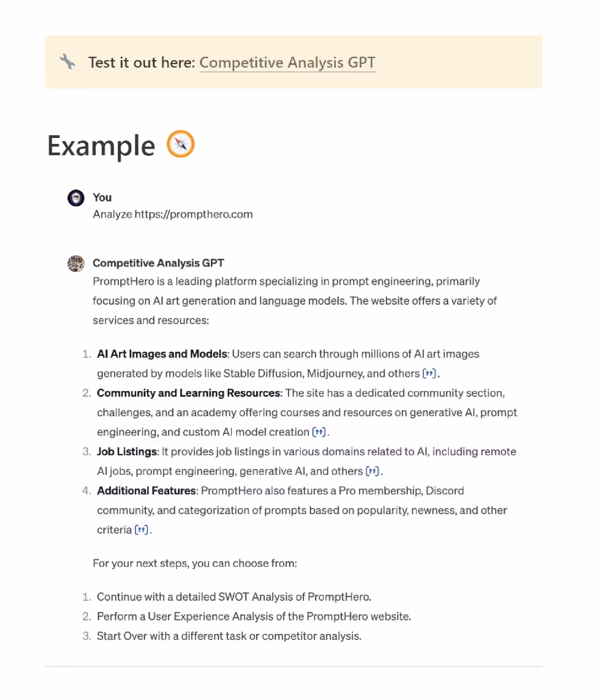Select the Start Over option
The image size is (600, 700).
point(229,636)
